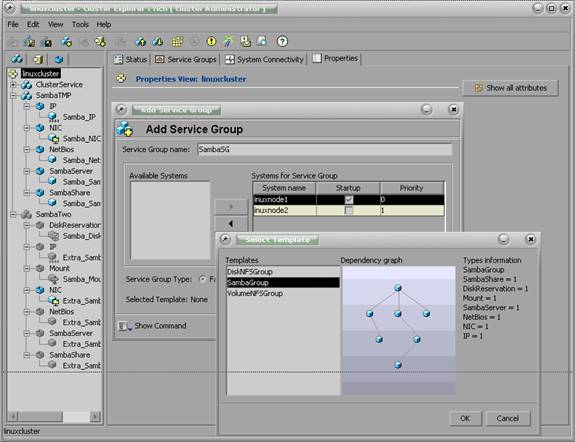Toggle Startup checkbox for linuxnode1
The image size is (575, 442).
coord(349,200)
